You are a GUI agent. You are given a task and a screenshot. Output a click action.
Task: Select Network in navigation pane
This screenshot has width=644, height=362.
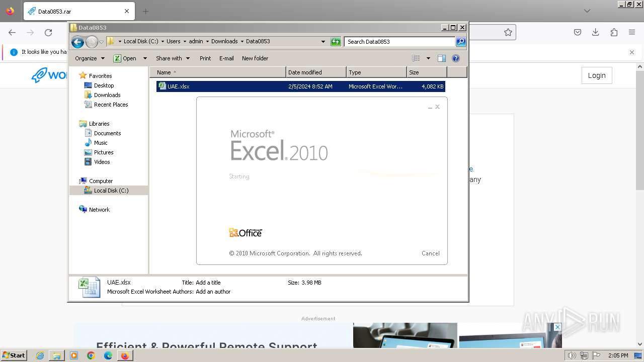(x=99, y=210)
